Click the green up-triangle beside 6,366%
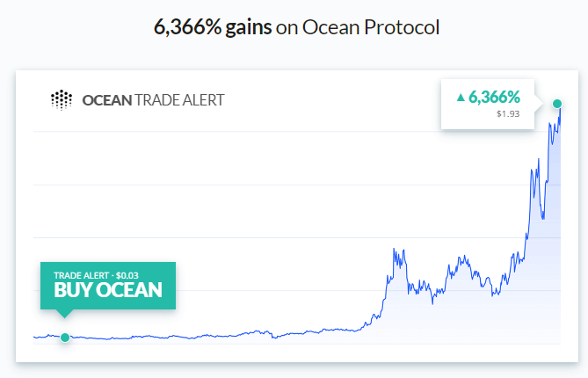Viewport: 588px width, 378px height. [x=461, y=98]
